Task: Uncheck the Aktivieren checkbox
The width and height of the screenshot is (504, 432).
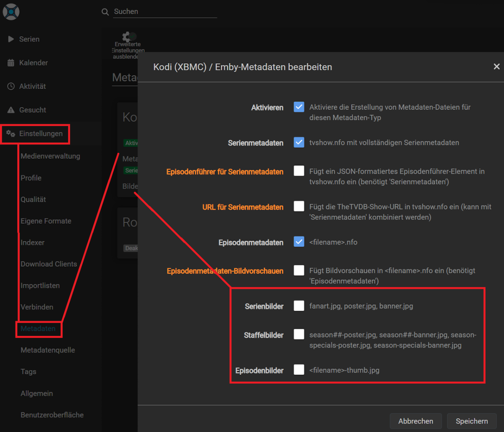Action: [x=299, y=107]
